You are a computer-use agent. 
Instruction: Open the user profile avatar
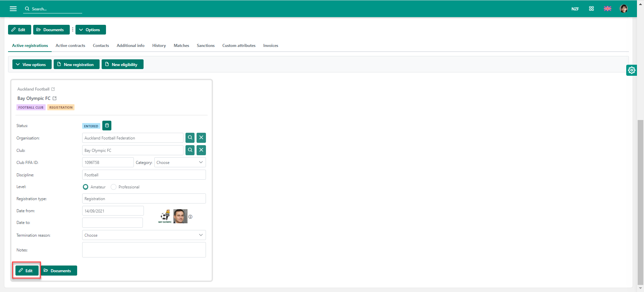[x=624, y=9]
